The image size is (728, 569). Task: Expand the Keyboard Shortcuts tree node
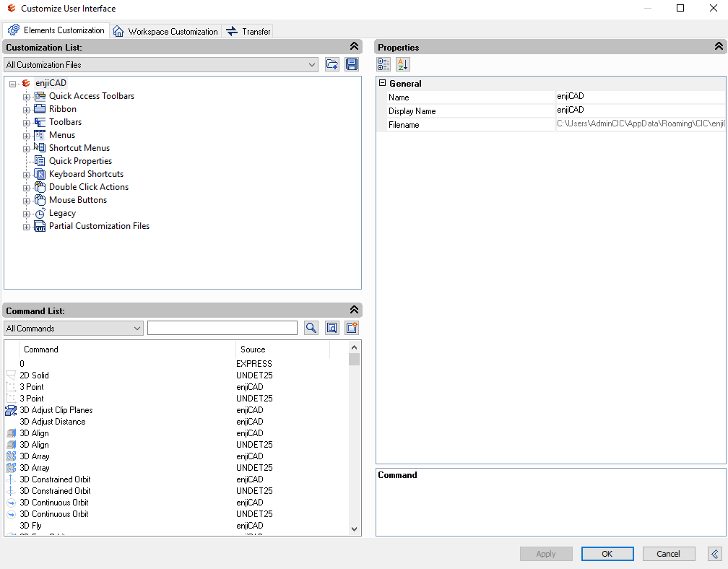click(x=27, y=175)
